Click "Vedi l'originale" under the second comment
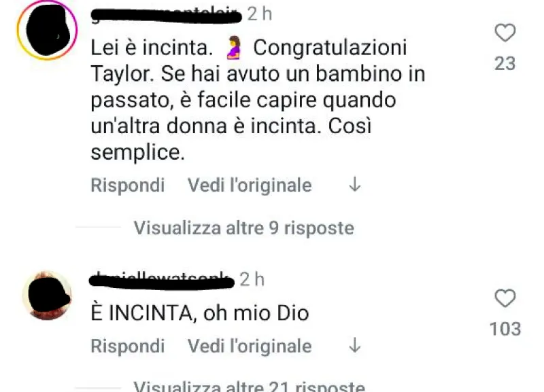 click(250, 346)
